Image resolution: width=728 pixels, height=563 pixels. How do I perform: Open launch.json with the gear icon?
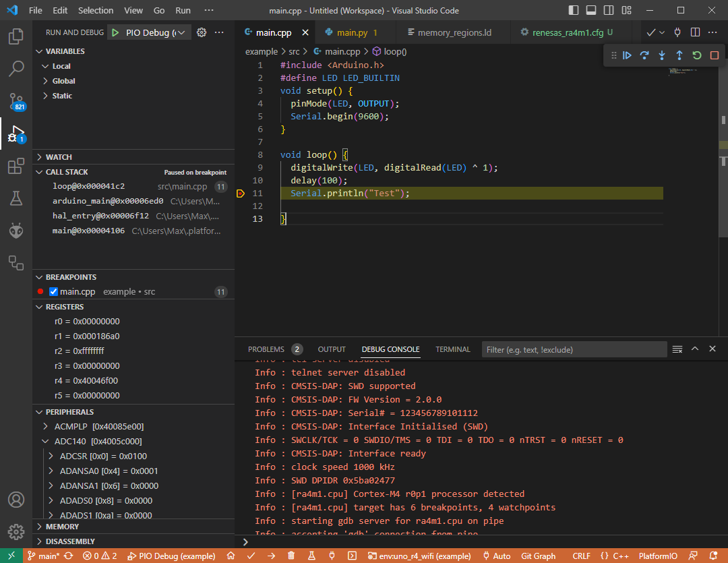pos(201,32)
